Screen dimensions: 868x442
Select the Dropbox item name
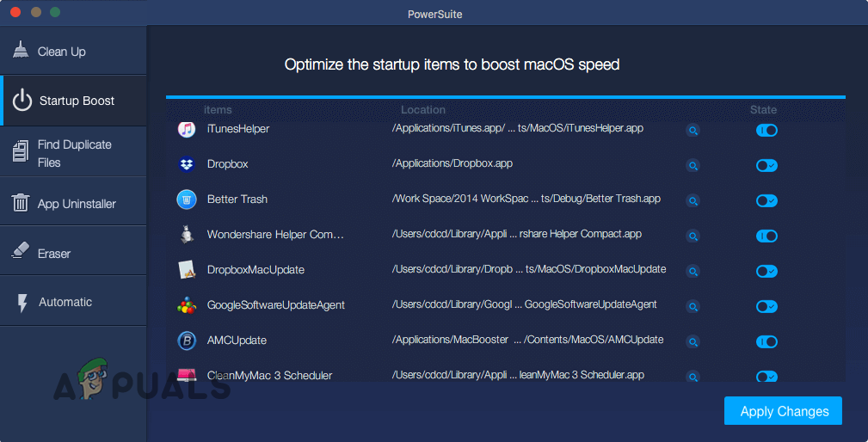(227, 164)
